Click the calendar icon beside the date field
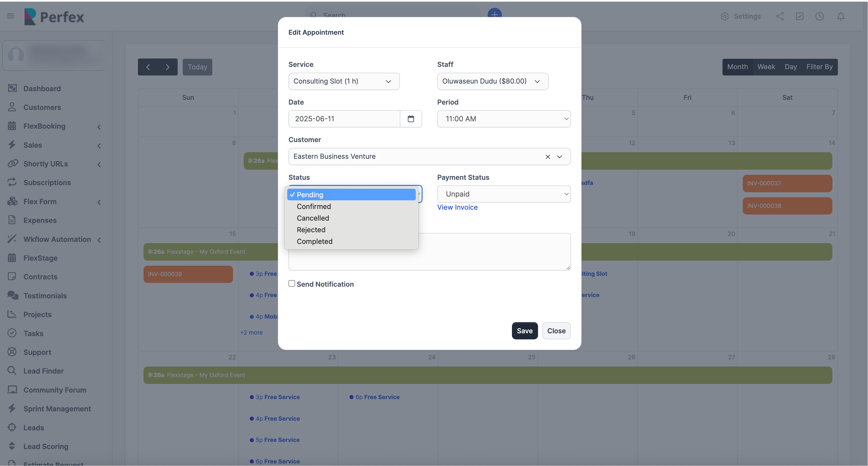The image size is (868, 466). pos(410,119)
